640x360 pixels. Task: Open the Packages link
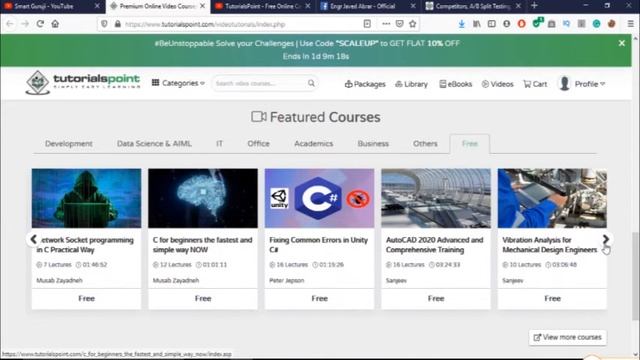click(x=365, y=84)
